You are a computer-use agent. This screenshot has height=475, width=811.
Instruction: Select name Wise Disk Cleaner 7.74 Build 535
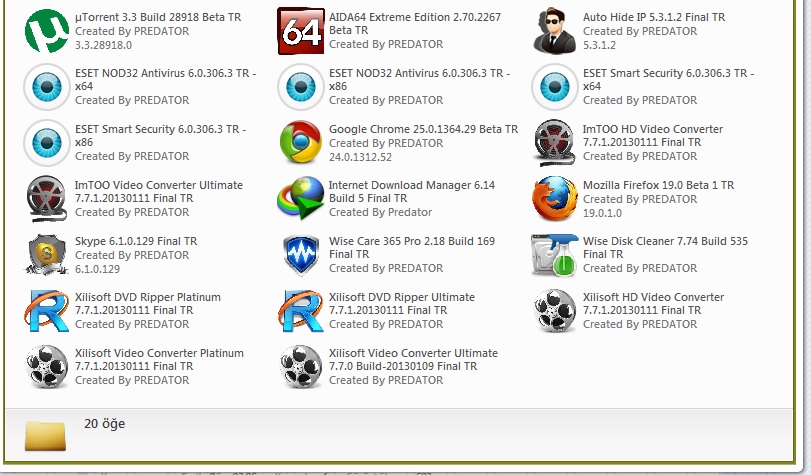click(665, 241)
